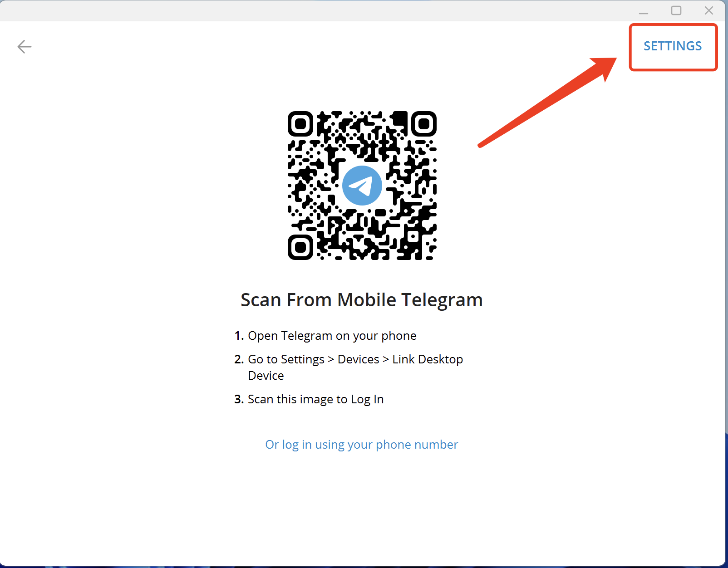
Task: Click the 'Scan this image to Log In' step
Action: tap(315, 399)
